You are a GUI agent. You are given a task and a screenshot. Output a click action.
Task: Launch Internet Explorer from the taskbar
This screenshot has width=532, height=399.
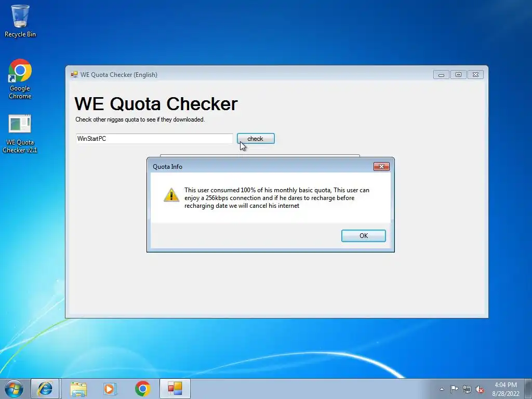pos(45,389)
